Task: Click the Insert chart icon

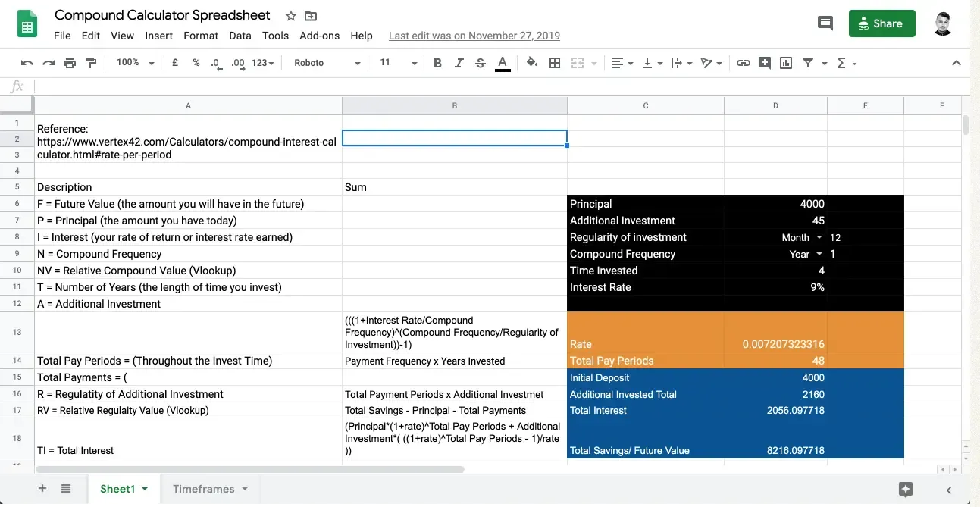Action: 785,63
